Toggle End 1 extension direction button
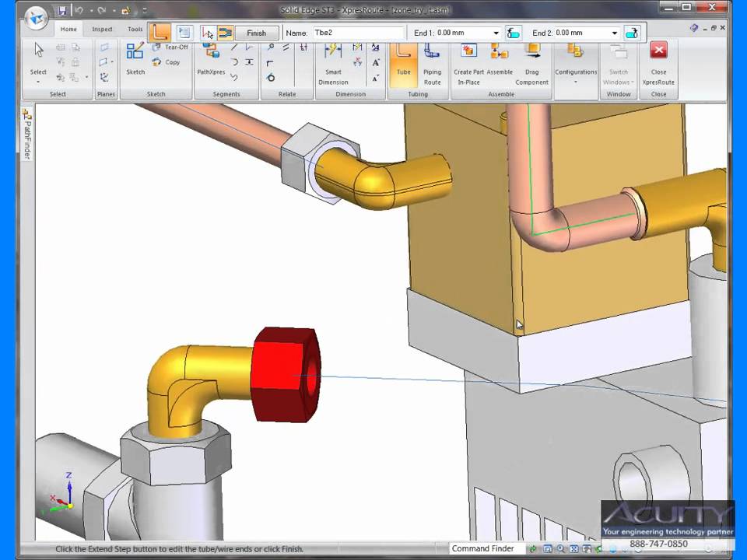Viewport: 747px width, 560px height. [x=513, y=33]
